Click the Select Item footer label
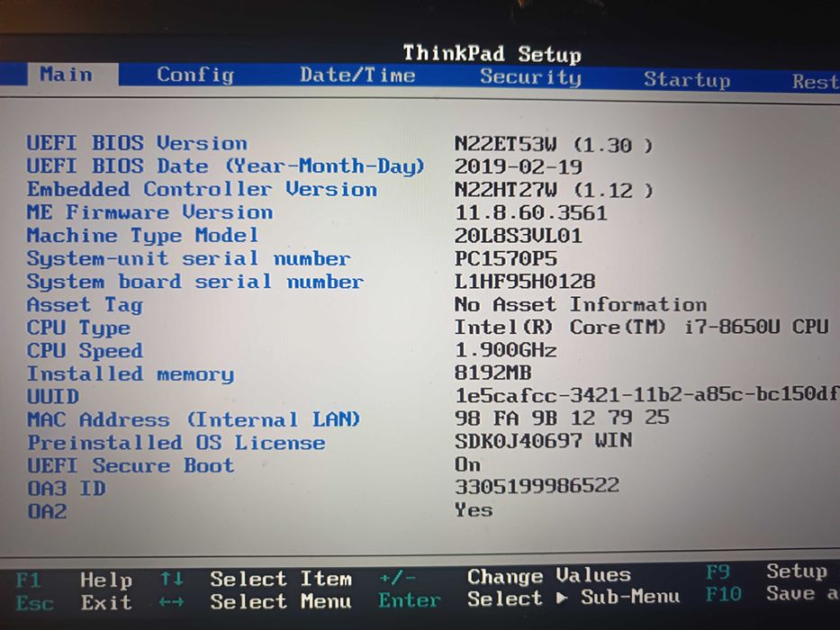The height and width of the screenshot is (630, 840). click(x=281, y=579)
